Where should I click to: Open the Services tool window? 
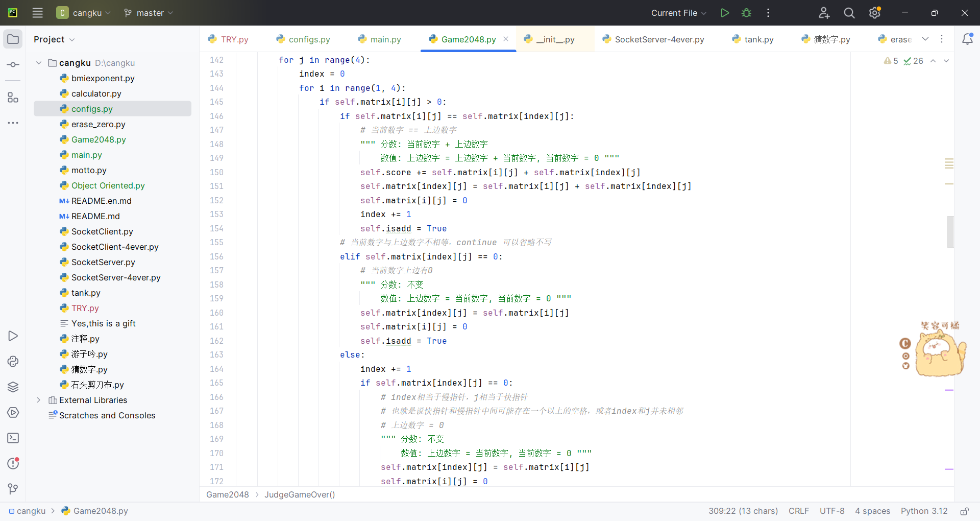point(13,413)
